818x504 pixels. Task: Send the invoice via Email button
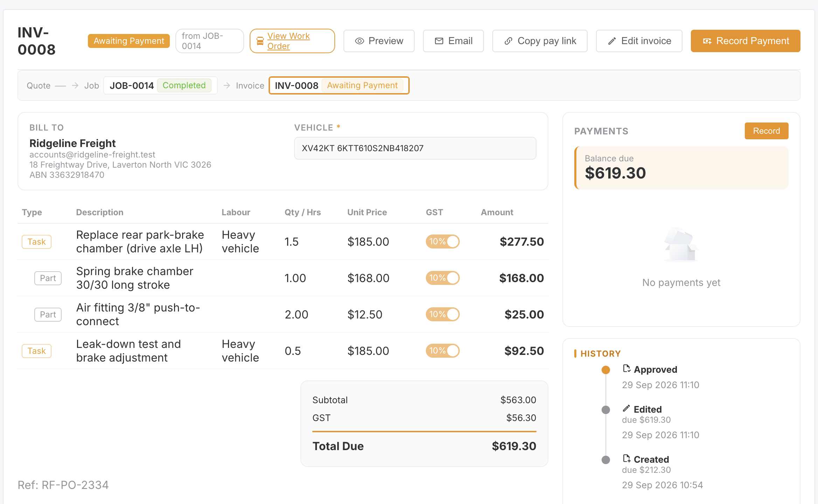tap(453, 41)
